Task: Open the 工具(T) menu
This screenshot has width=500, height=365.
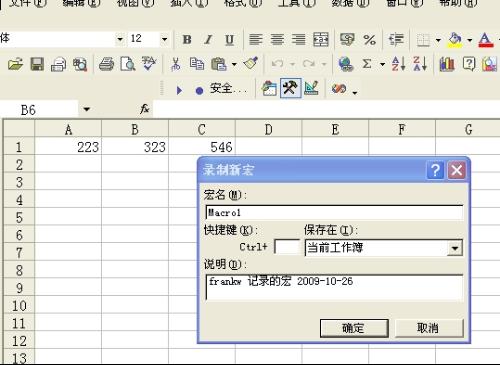Action: pyautogui.click(x=297, y=3)
